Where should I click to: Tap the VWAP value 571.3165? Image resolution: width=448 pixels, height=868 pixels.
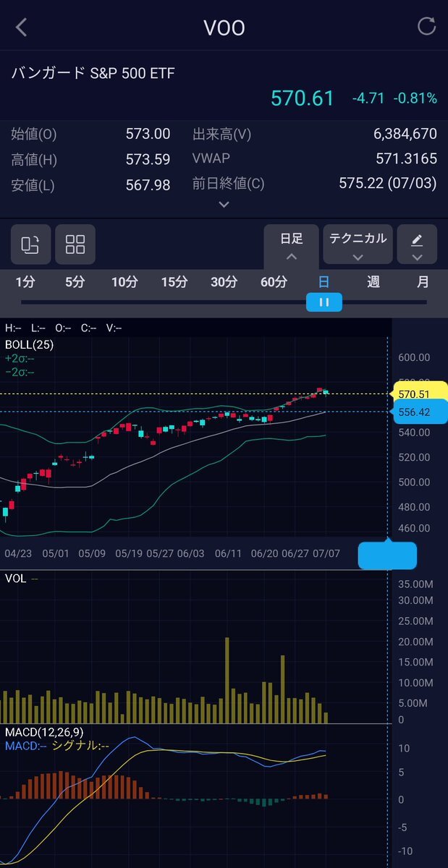[x=406, y=158]
